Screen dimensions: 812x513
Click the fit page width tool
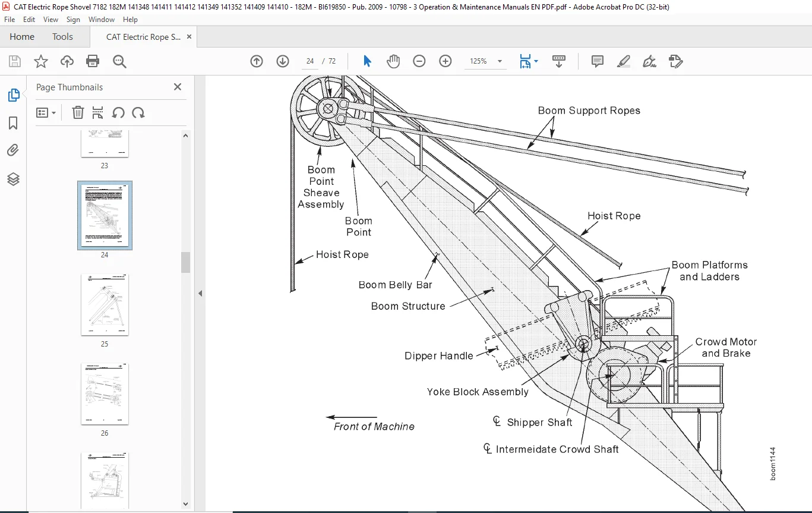point(525,61)
